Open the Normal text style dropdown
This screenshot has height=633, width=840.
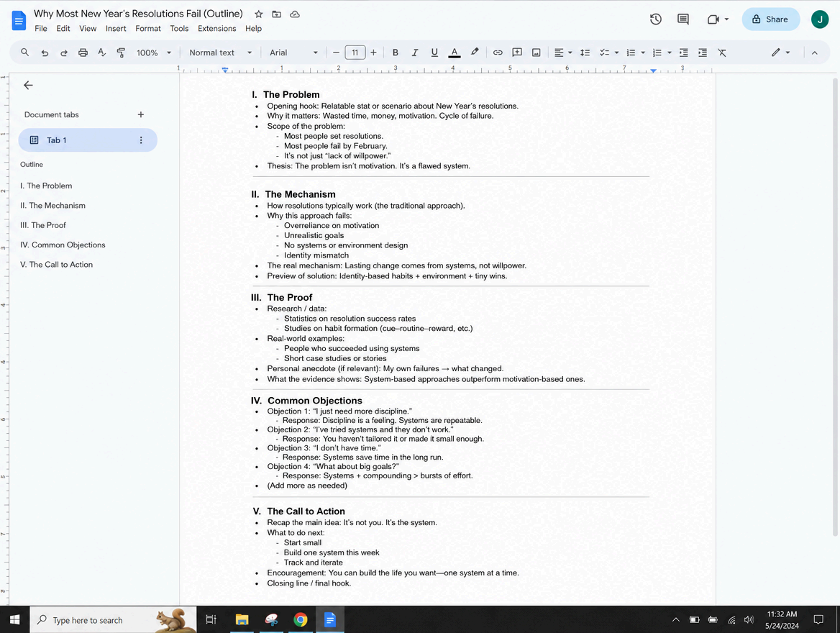220,53
